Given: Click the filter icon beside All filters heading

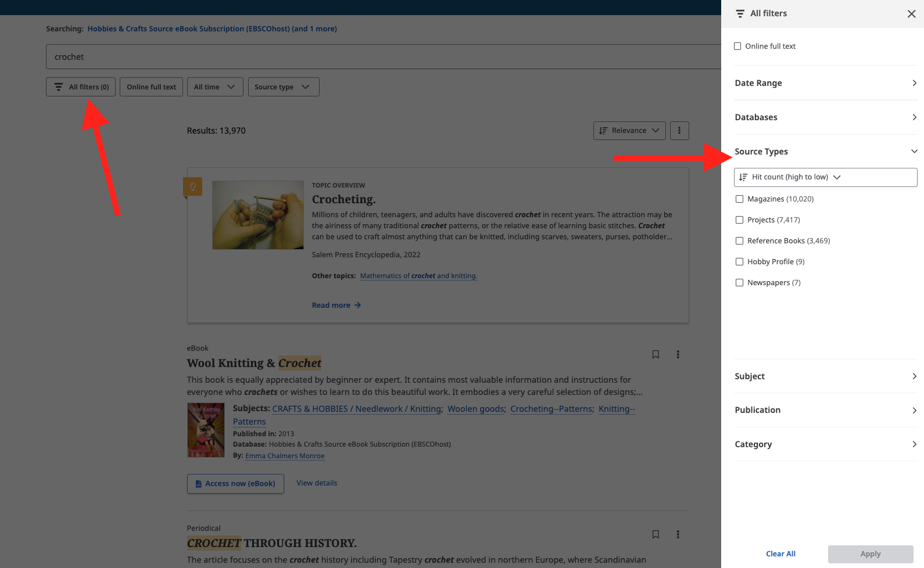Looking at the screenshot, I should tap(740, 13).
